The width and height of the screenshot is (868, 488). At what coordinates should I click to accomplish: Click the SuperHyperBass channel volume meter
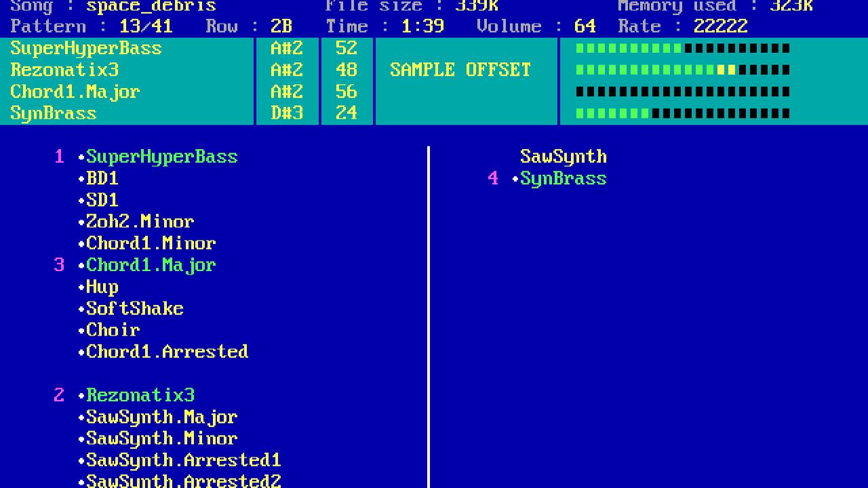click(x=682, y=48)
